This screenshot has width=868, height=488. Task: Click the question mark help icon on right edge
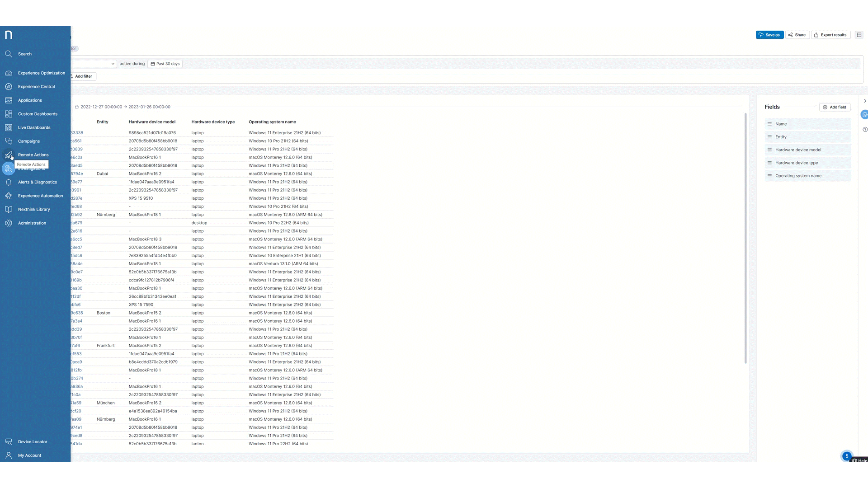(x=865, y=129)
